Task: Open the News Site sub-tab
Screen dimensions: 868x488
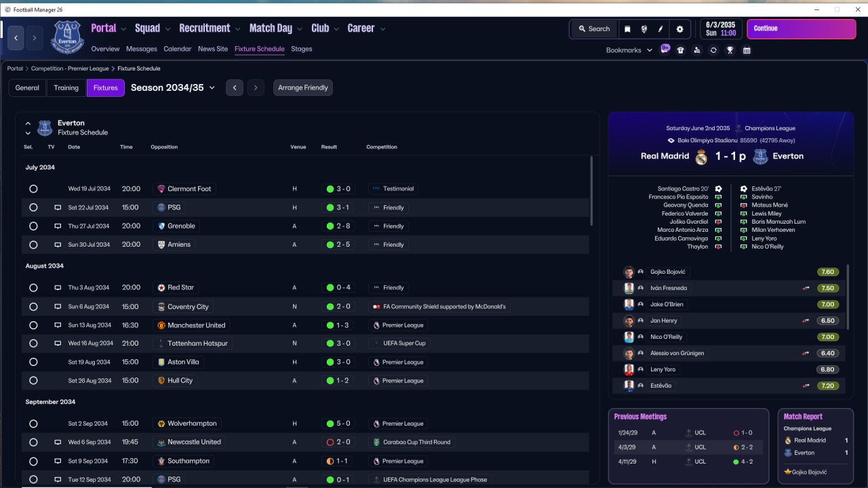Action: pyautogui.click(x=213, y=49)
